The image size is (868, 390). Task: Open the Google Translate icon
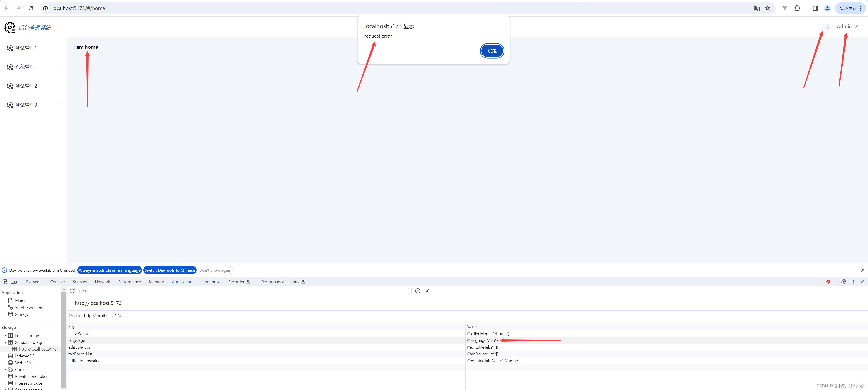(756, 8)
